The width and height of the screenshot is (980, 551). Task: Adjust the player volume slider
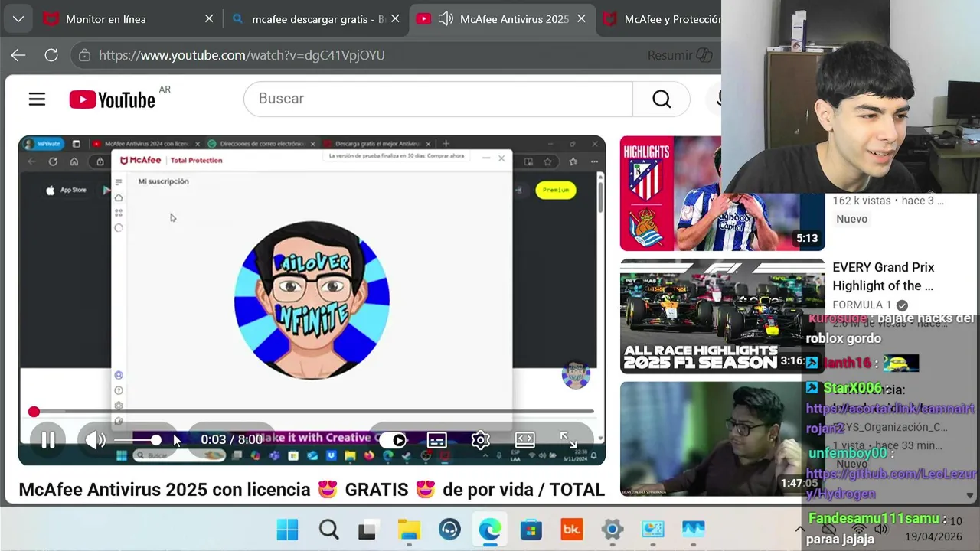[138, 440]
